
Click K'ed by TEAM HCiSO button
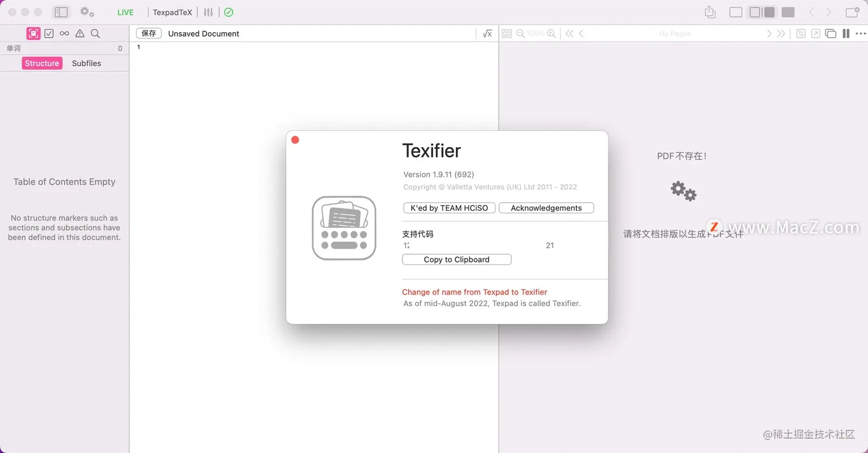tap(449, 208)
